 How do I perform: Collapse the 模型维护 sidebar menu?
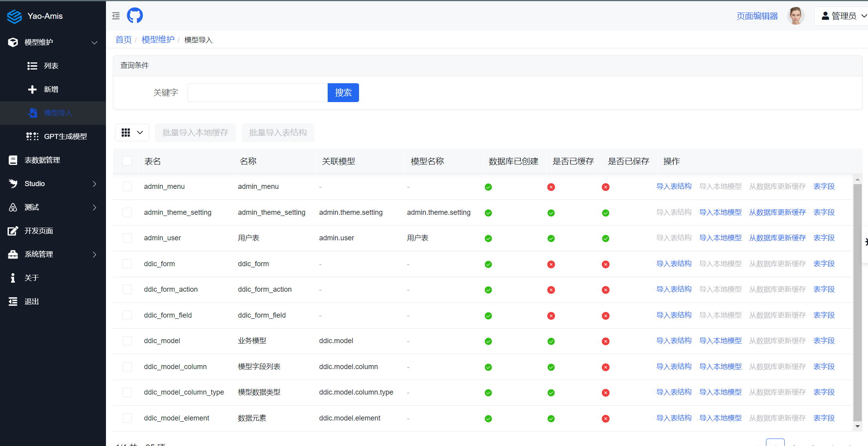(53, 42)
